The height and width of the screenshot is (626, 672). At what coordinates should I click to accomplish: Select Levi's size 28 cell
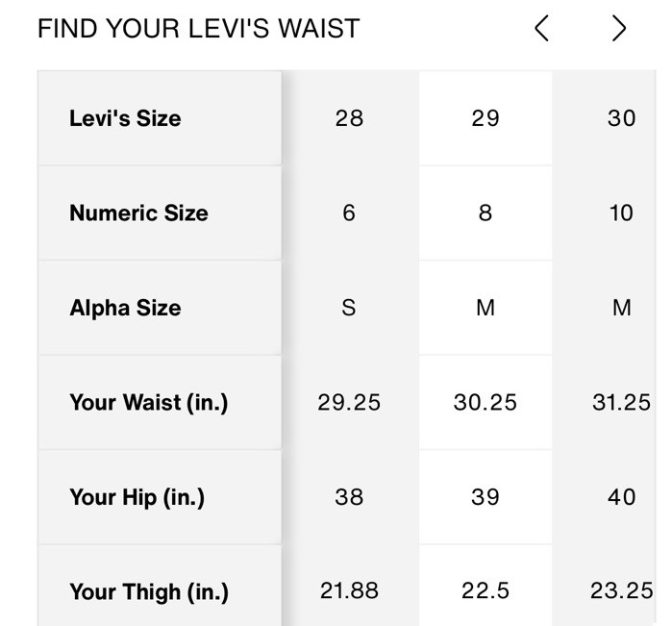click(350, 118)
